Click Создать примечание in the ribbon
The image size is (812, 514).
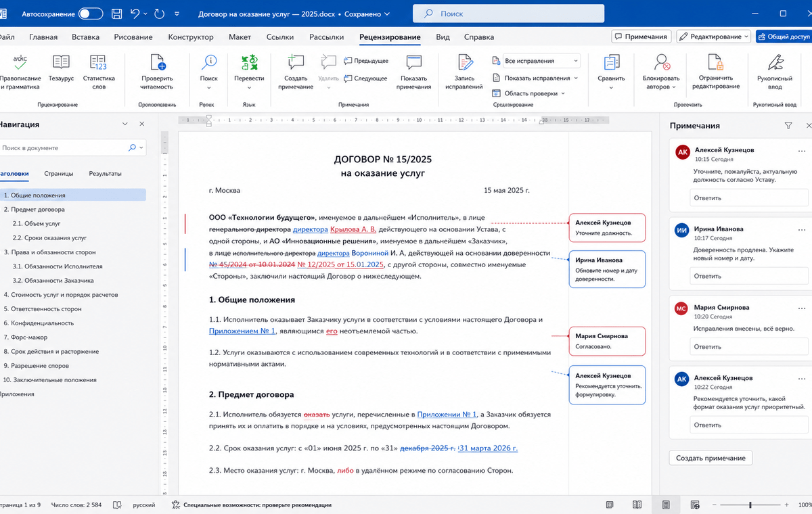click(x=296, y=73)
